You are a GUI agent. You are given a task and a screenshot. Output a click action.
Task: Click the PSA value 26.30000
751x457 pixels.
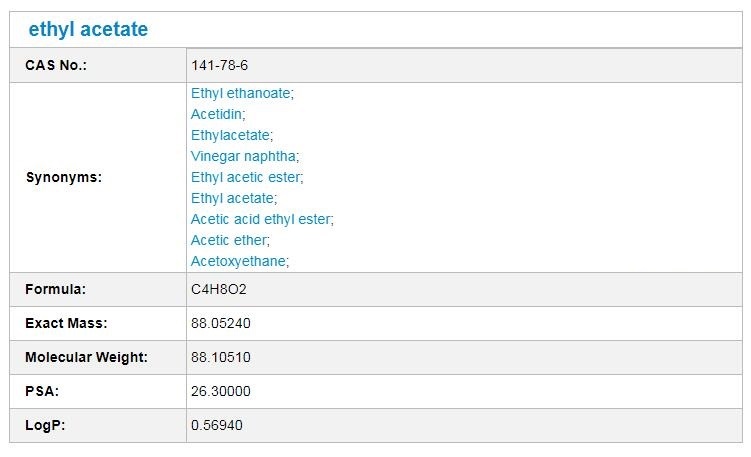pyautogui.click(x=220, y=392)
